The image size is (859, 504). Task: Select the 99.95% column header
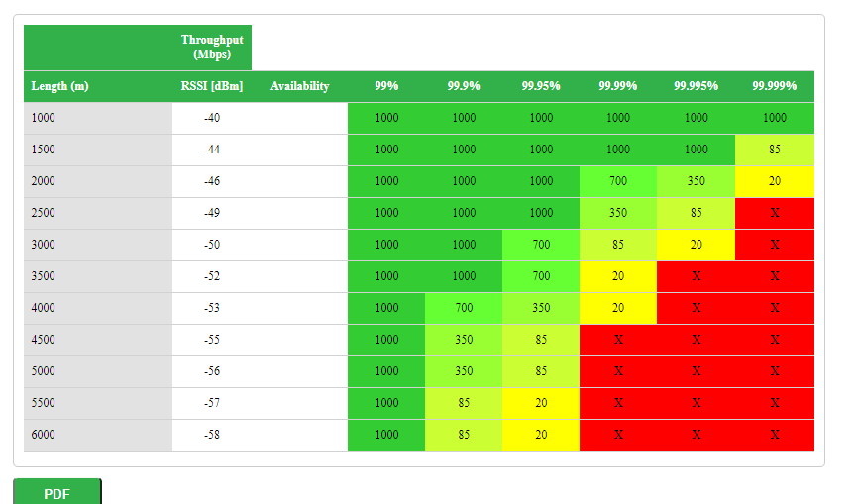tap(541, 86)
